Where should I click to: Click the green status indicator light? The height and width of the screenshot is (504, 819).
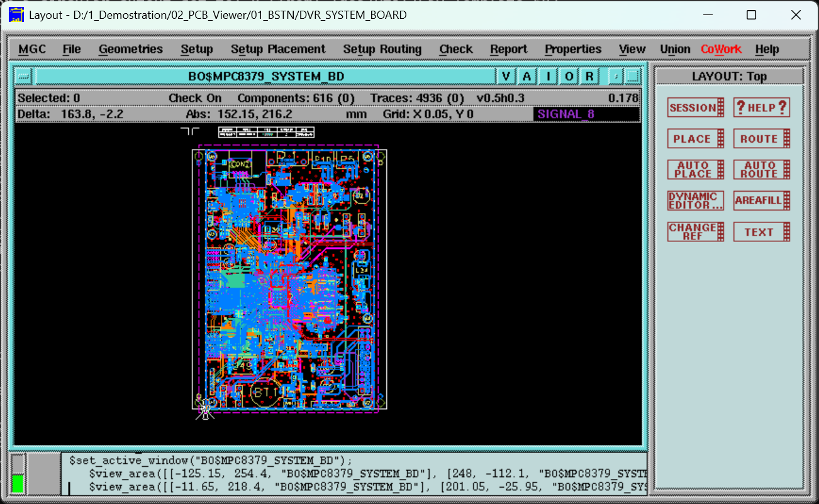pyautogui.click(x=18, y=483)
